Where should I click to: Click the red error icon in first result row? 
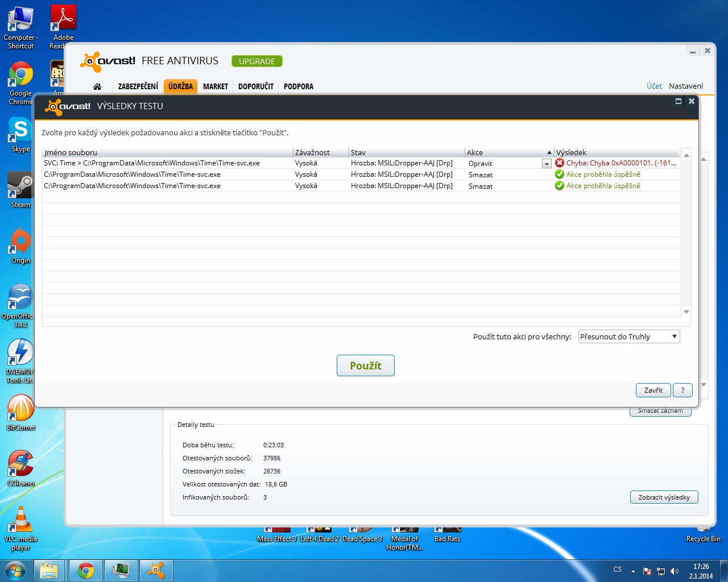560,163
